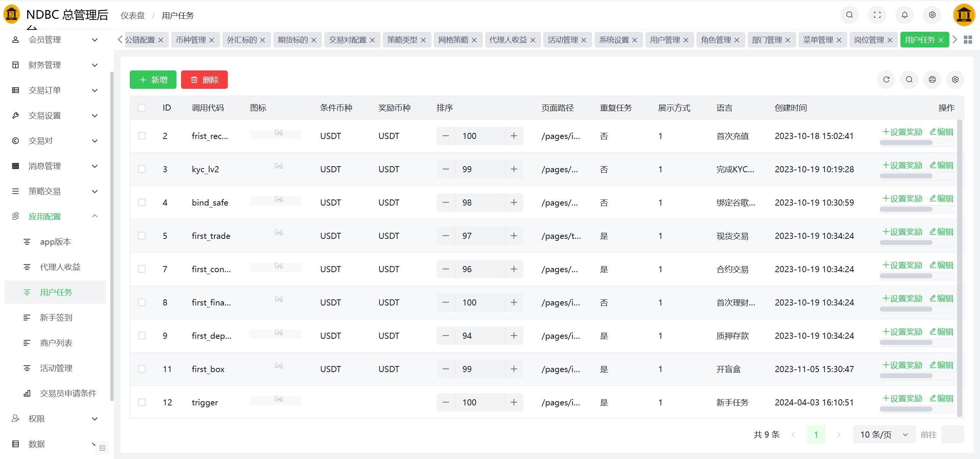The image size is (980, 459).
Task: Open 新手签到 in the sidebar
Action: pyautogui.click(x=56, y=318)
